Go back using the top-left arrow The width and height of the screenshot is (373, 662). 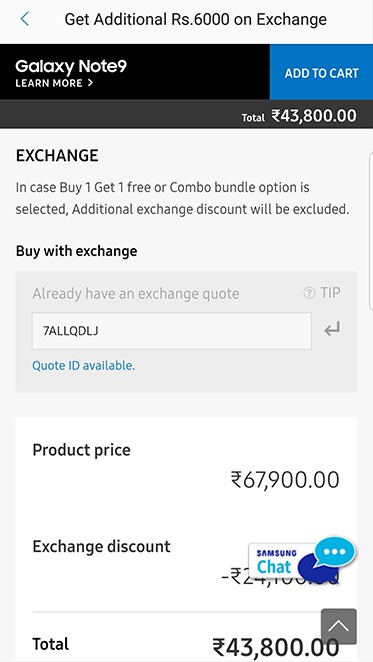(25, 19)
